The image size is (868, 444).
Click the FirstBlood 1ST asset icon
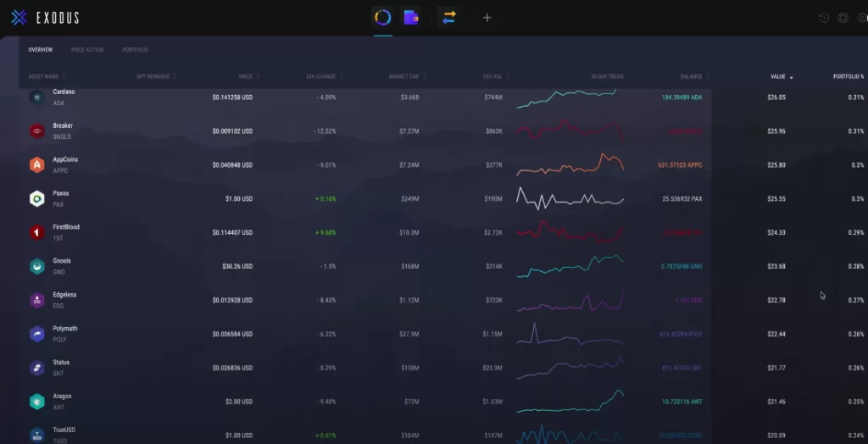pyautogui.click(x=37, y=232)
